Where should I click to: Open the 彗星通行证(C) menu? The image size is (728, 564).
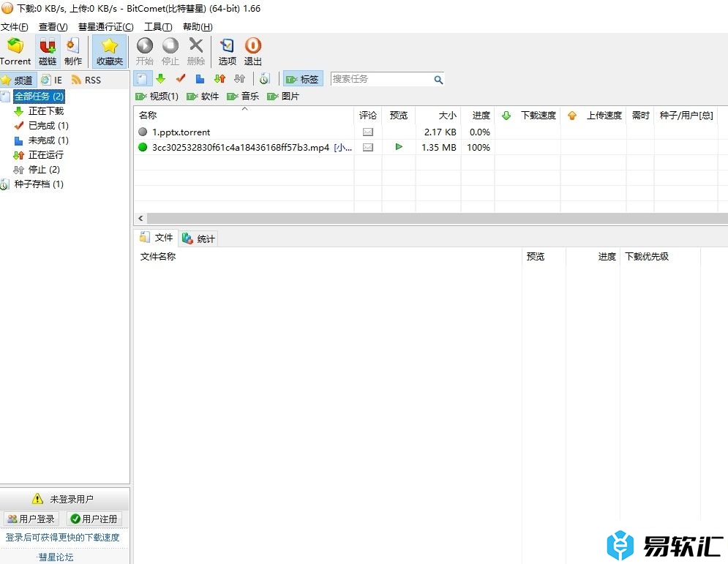click(106, 27)
